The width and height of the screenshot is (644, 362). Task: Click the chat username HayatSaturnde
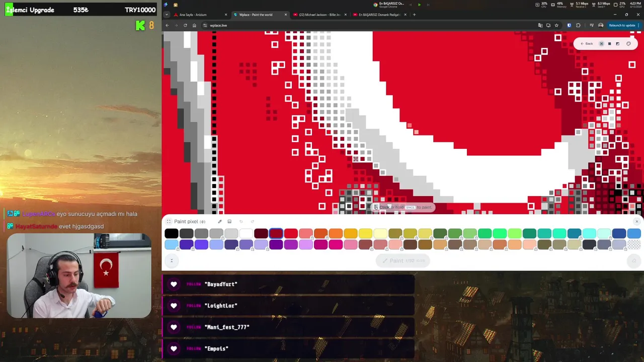[x=36, y=226]
